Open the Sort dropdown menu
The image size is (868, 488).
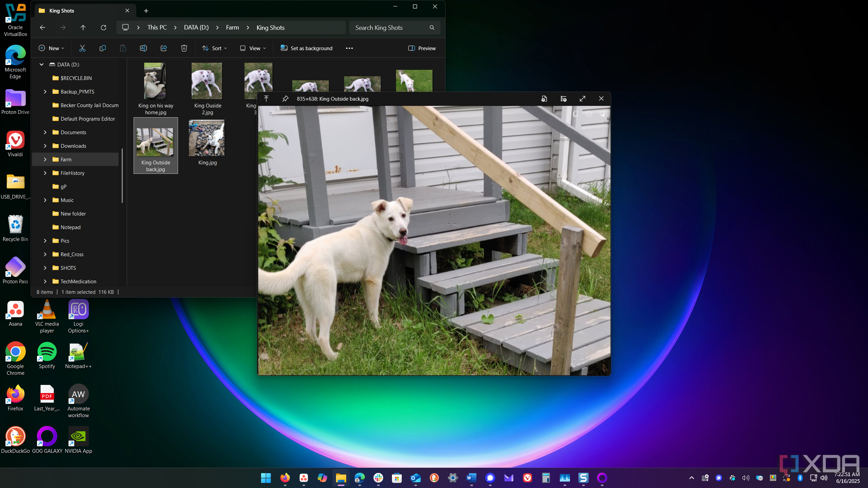pos(215,48)
